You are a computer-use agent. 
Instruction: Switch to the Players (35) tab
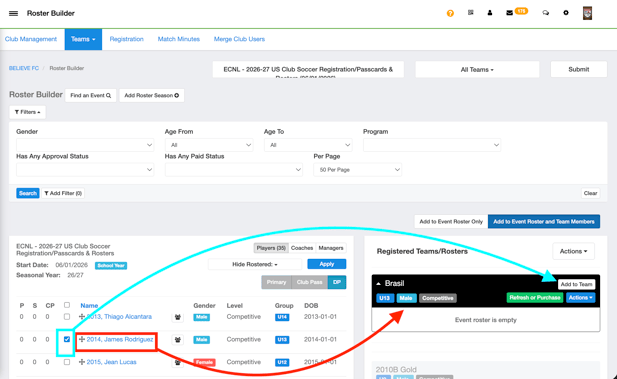(271, 248)
